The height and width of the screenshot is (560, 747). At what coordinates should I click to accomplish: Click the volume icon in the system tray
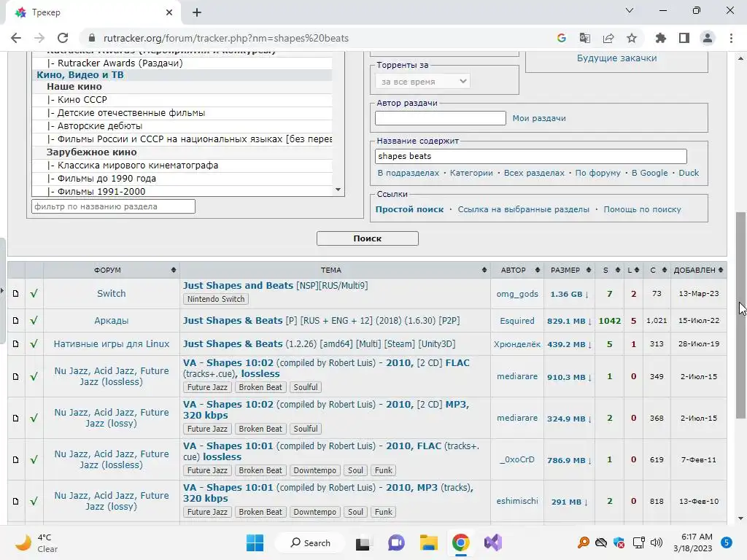(657, 542)
